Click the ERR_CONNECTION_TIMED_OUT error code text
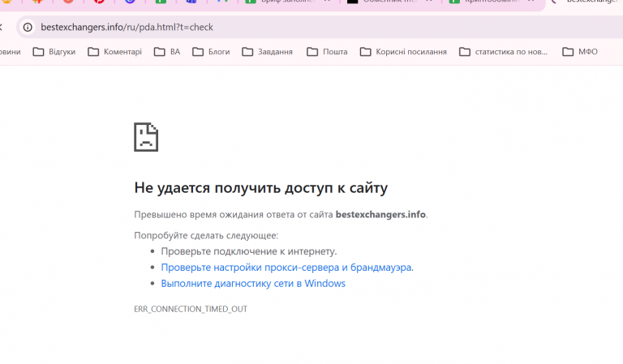This screenshot has width=623, height=364. (191, 309)
